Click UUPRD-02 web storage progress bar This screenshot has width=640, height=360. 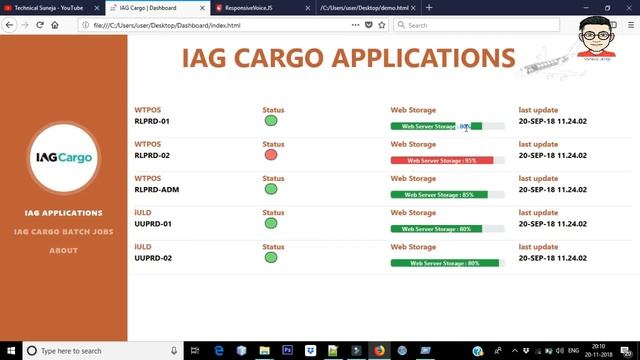point(447,263)
